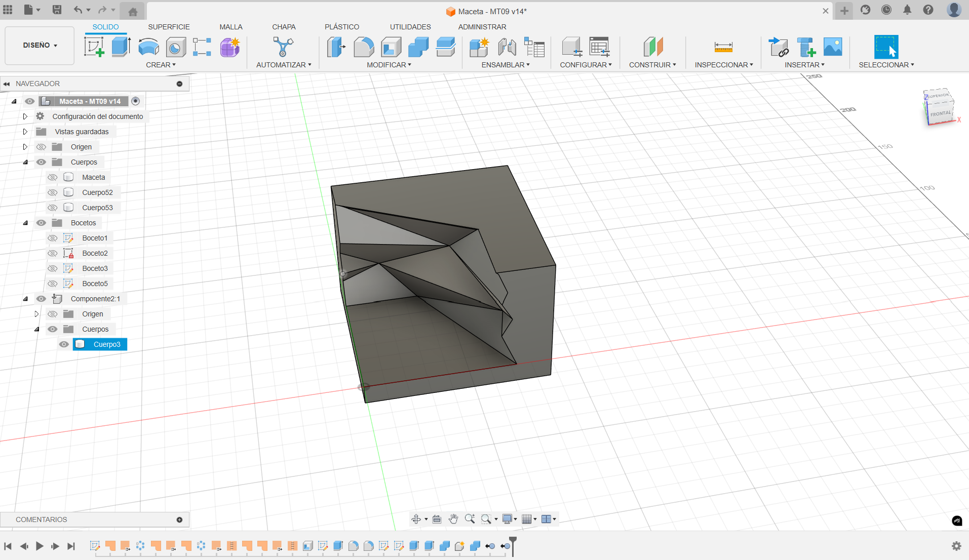Open timeline settings gear
Viewport: 969px width, 560px height.
pyautogui.click(x=956, y=546)
